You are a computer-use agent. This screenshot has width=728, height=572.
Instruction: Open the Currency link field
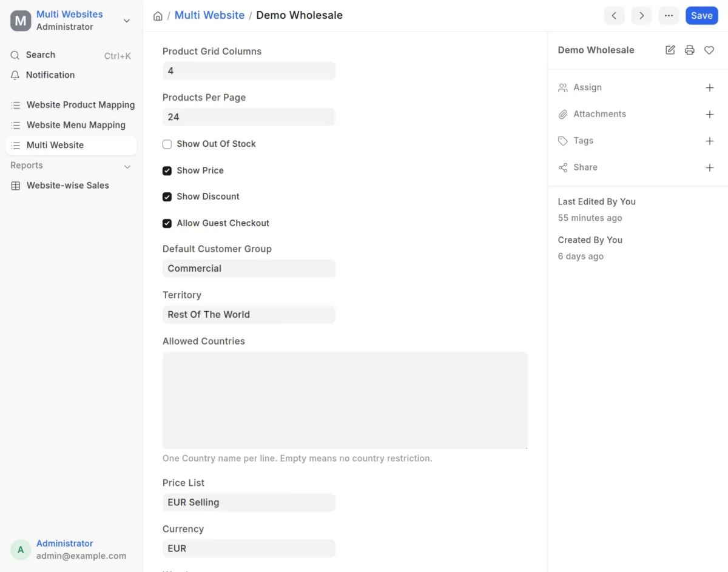coord(249,548)
